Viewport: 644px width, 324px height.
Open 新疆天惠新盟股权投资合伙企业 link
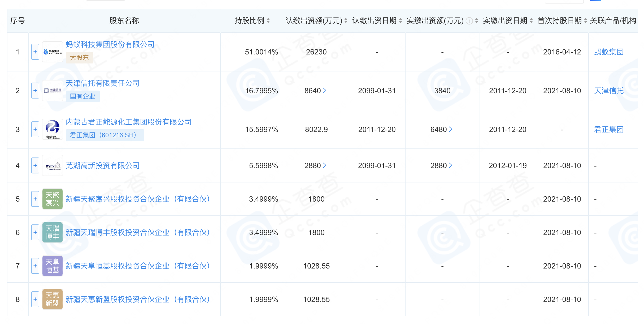coord(138,299)
